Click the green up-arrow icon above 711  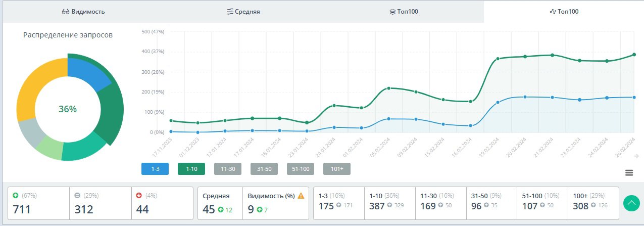[16, 195]
